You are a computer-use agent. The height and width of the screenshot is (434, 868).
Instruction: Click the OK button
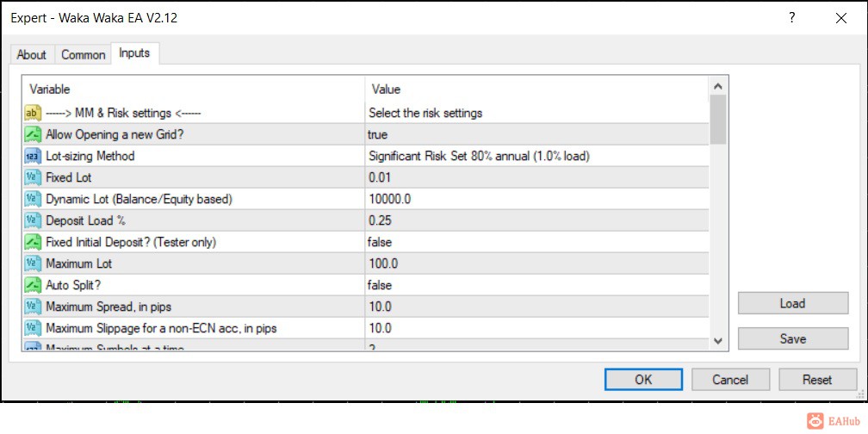tap(643, 380)
